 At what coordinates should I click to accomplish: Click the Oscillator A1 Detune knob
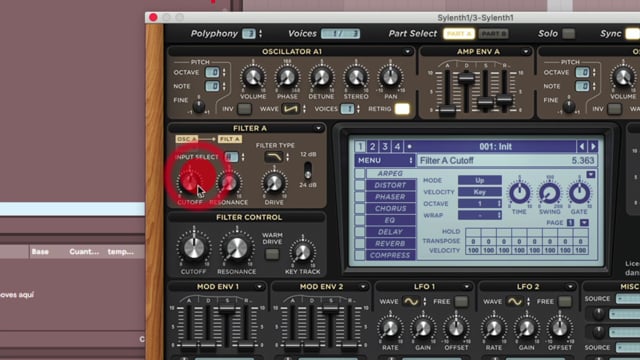321,77
